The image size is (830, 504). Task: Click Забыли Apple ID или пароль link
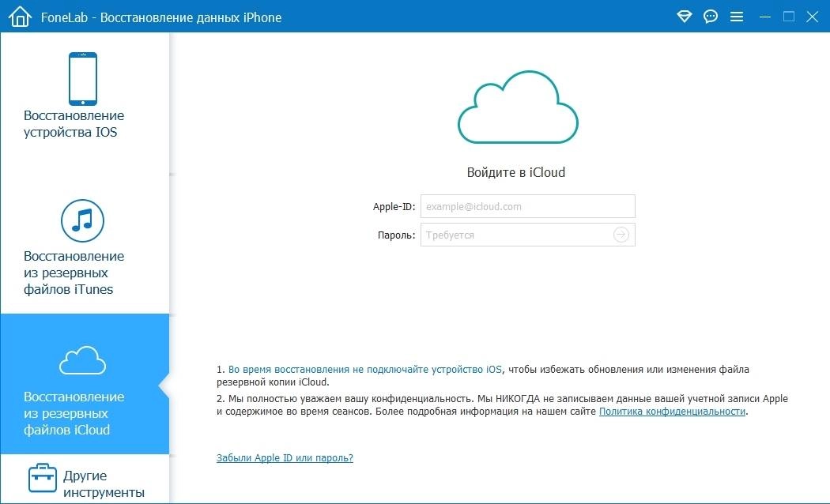click(x=285, y=458)
